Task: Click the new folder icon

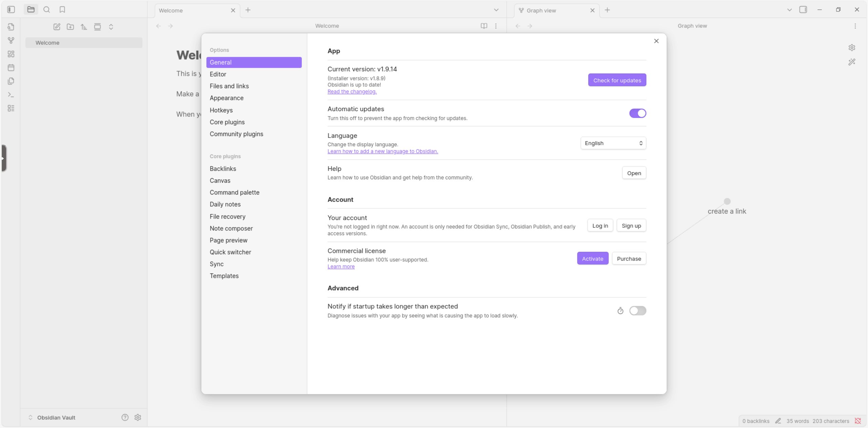Action: click(x=70, y=27)
